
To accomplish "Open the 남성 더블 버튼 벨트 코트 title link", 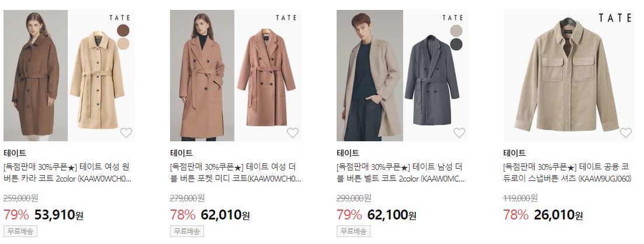I will [x=401, y=173].
